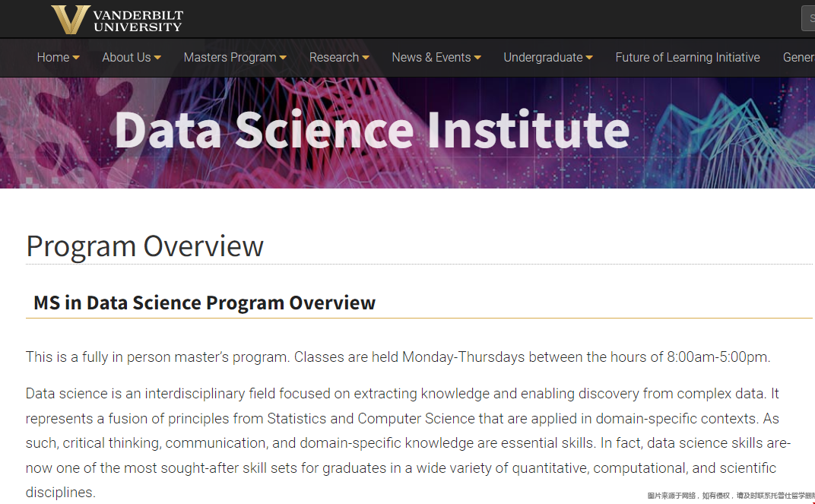The width and height of the screenshot is (815, 504).
Task: Select the Masters Program menu item
Action: tap(230, 57)
